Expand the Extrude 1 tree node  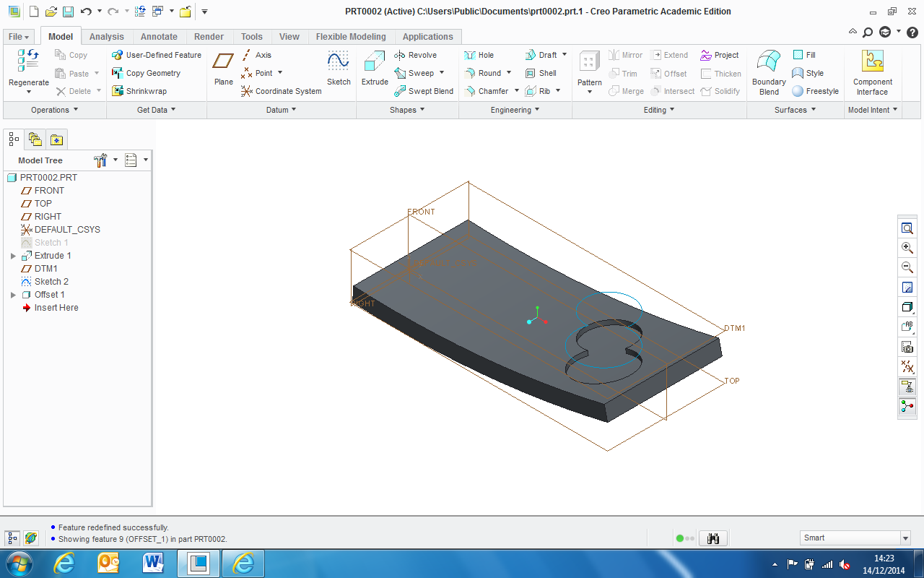click(13, 256)
